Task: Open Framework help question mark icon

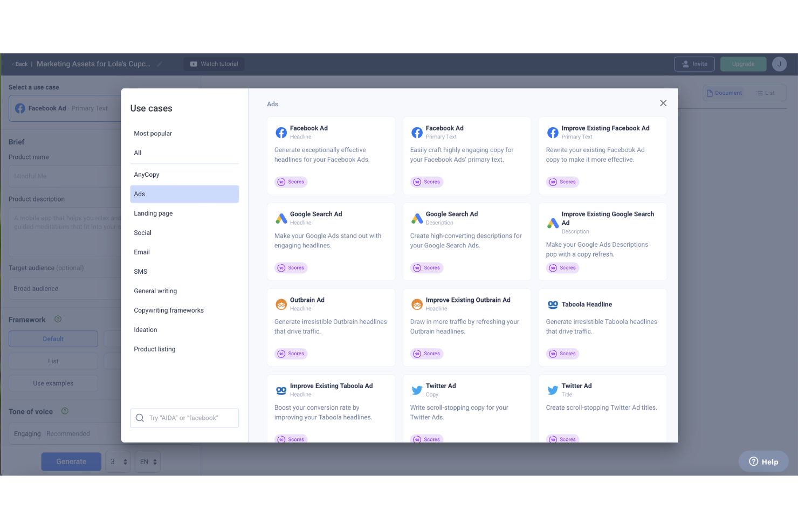Action: tap(58, 319)
